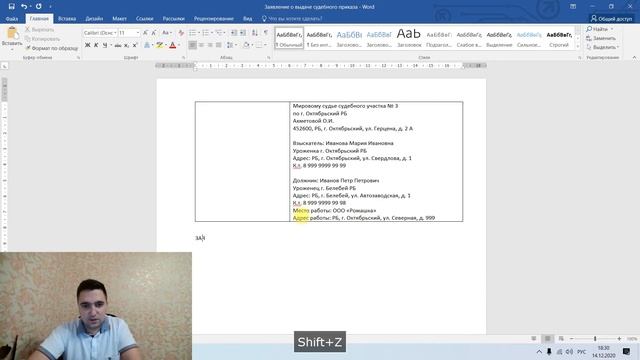Switch to the Вид tab

(247, 18)
